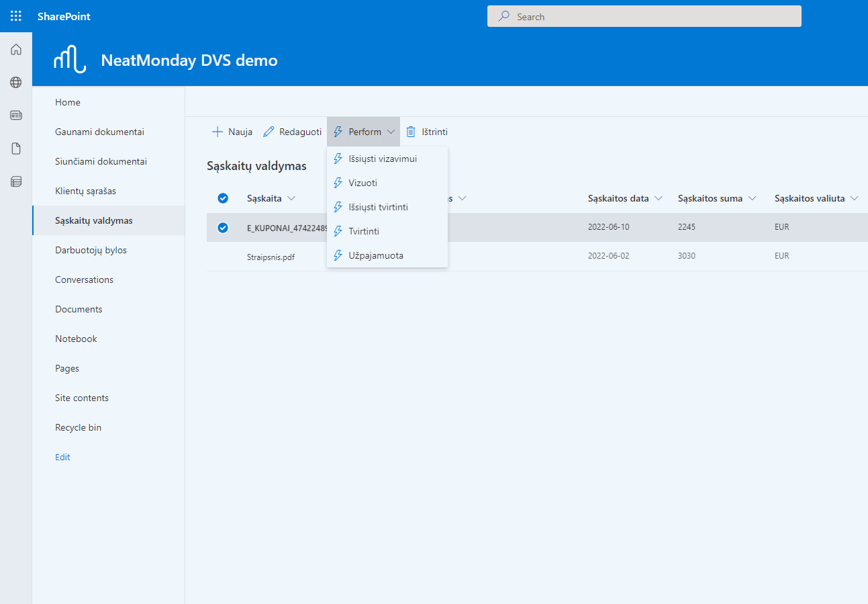
Task: Click the NeatMonday site logo
Action: coord(70,60)
